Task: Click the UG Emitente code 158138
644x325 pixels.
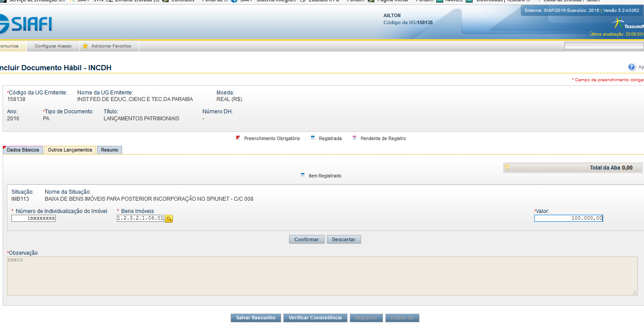Action: pyautogui.click(x=16, y=99)
